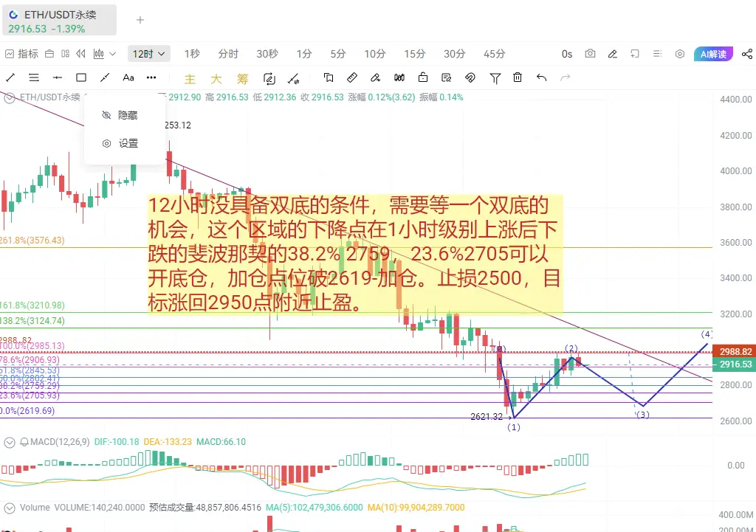Switch to the 1秒 timeframe
This screenshot has width=756, height=532.
(x=192, y=54)
